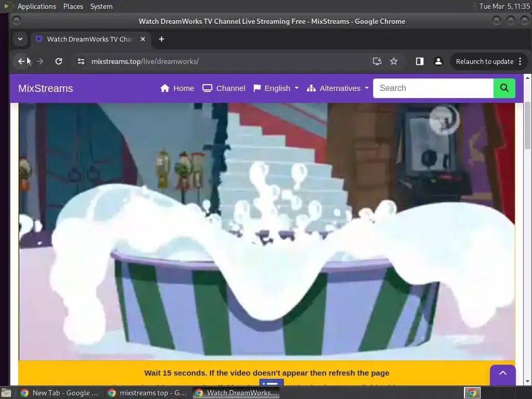Click the MixStreams brand logo text
532x399 pixels.
click(x=46, y=88)
